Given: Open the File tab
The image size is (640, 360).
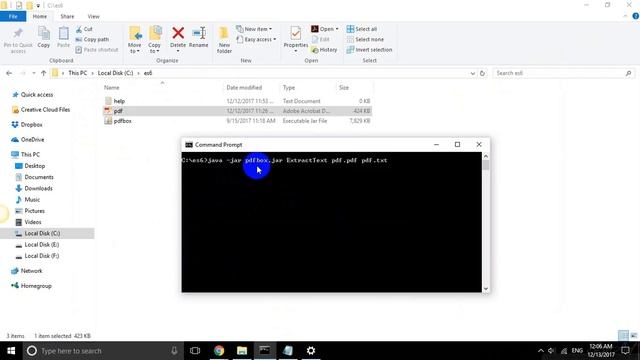Looking at the screenshot, I should pos(13,16).
